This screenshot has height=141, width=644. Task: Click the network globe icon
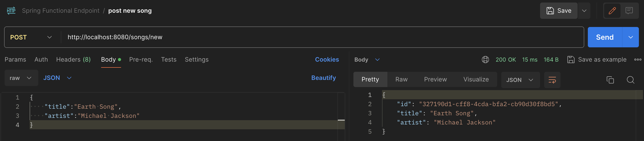click(x=485, y=60)
